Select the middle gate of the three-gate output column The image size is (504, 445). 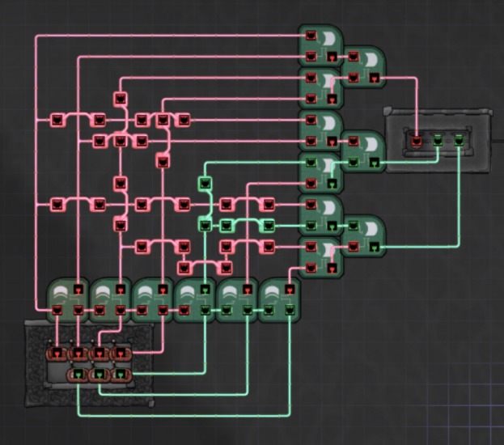click(x=363, y=151)
